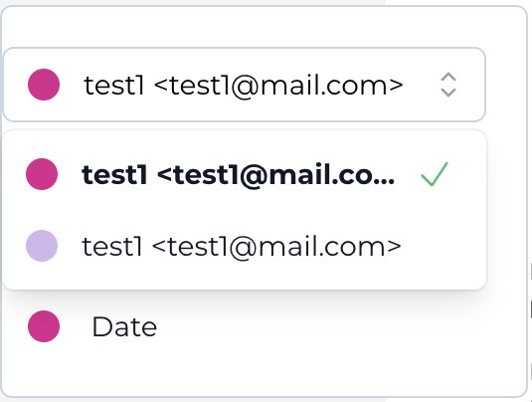The height and width of the screenshot is (402, 532).
Task: Click the magenta dot beside the bold test1 option
Action: [42, 174]
